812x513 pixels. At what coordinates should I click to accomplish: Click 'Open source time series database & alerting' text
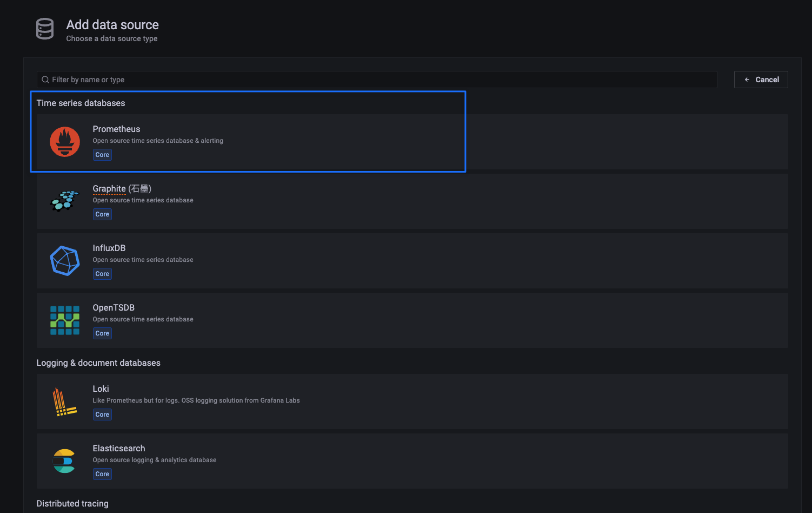(158, 141)
